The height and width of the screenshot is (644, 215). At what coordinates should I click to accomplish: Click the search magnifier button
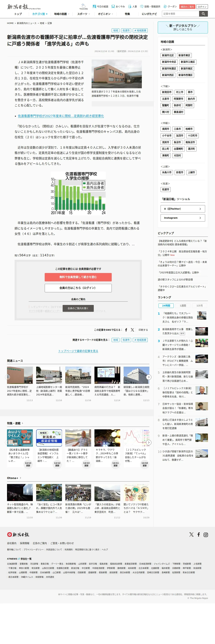pos(203,14)
